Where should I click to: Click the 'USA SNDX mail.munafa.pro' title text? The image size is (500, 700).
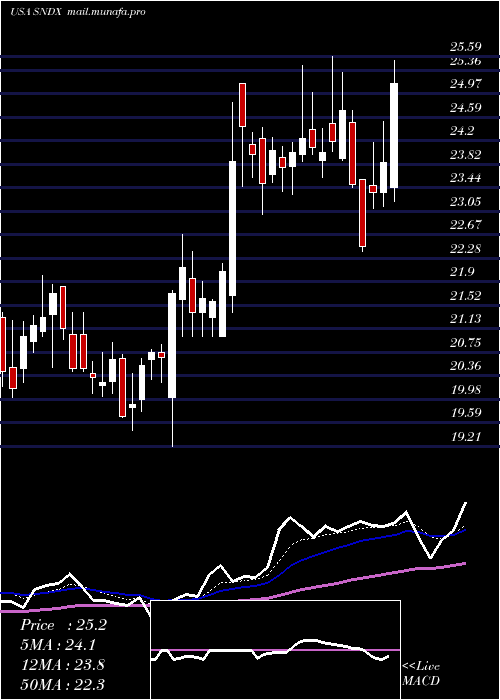[x=78, y=12]
